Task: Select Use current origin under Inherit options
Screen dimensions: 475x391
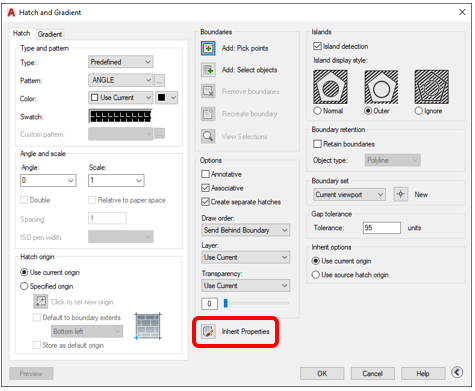Action: 315,261
